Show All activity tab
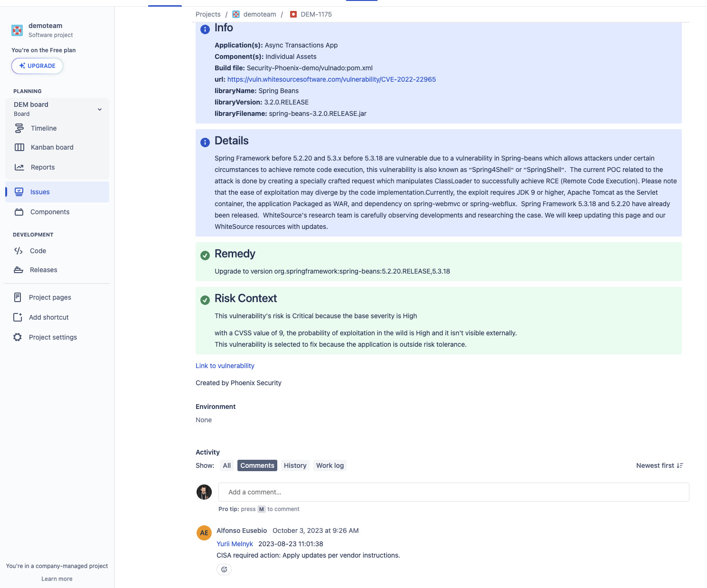The image size is (707, 588). (x=227, y=465)
